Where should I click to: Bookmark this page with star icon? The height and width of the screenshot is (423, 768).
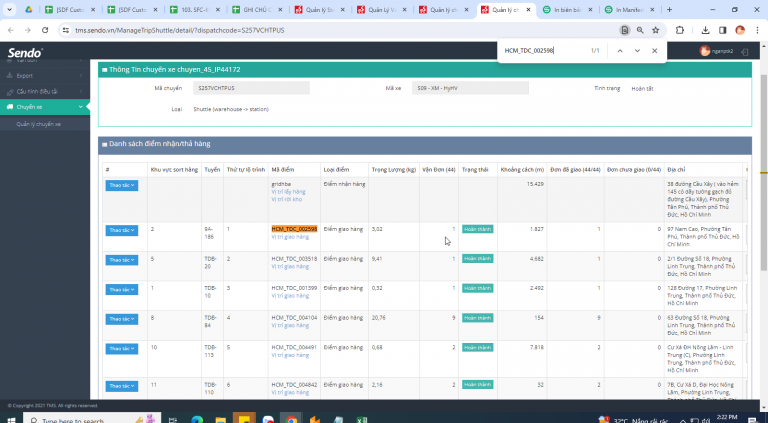(x=655, y=30)
